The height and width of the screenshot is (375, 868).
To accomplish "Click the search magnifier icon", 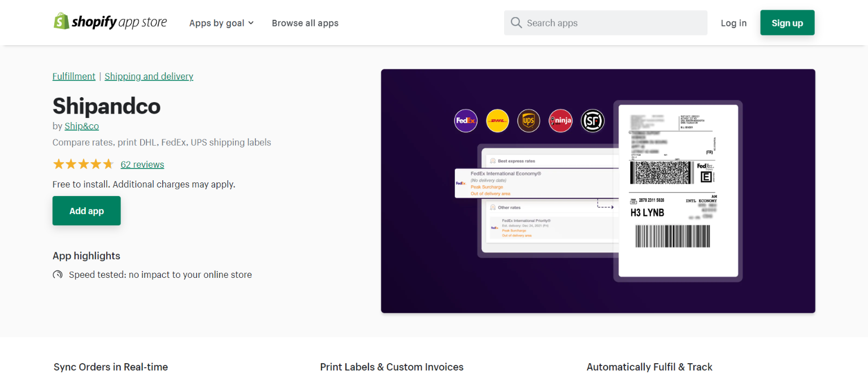I will (x=516, y=23).
